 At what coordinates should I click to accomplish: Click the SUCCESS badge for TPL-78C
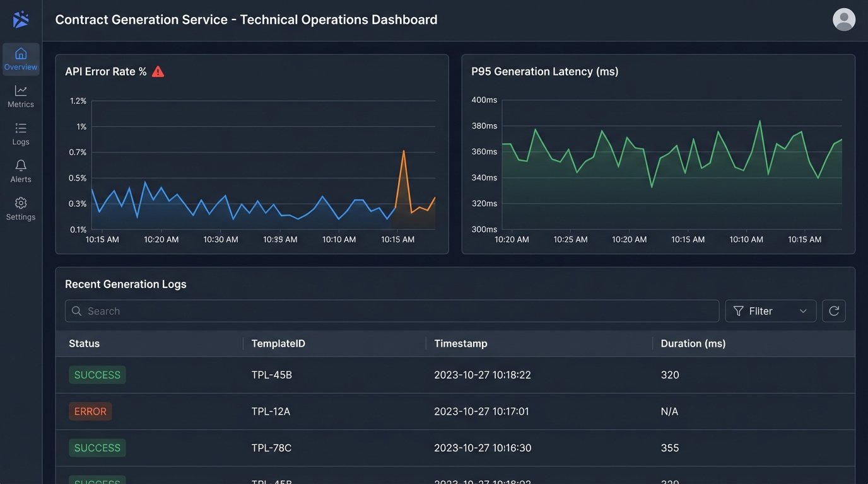click(97, 448)
